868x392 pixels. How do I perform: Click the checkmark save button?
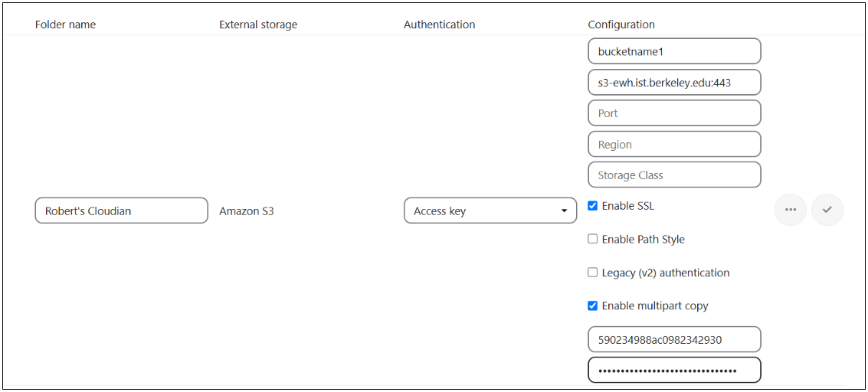(x=827, y=210)
